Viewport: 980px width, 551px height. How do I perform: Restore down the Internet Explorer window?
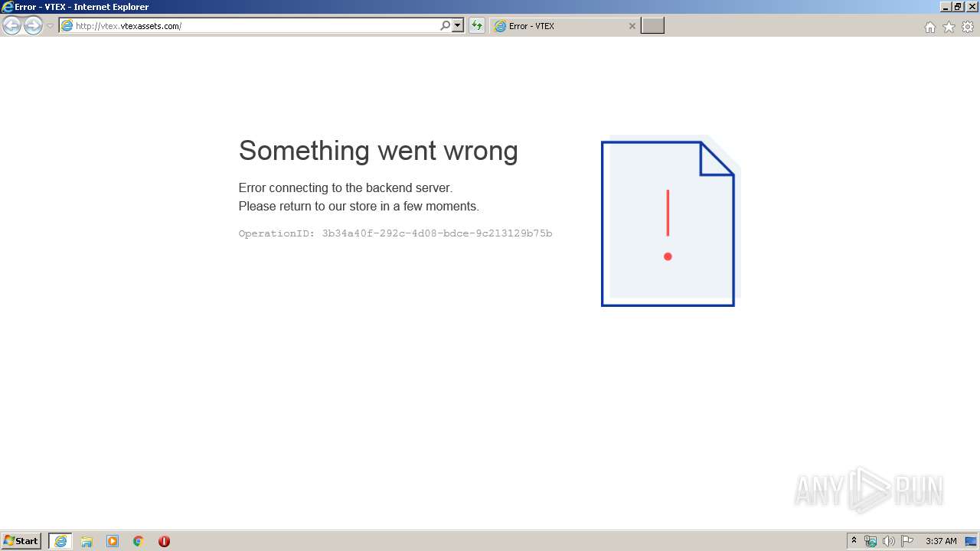(x=958, y=7)
